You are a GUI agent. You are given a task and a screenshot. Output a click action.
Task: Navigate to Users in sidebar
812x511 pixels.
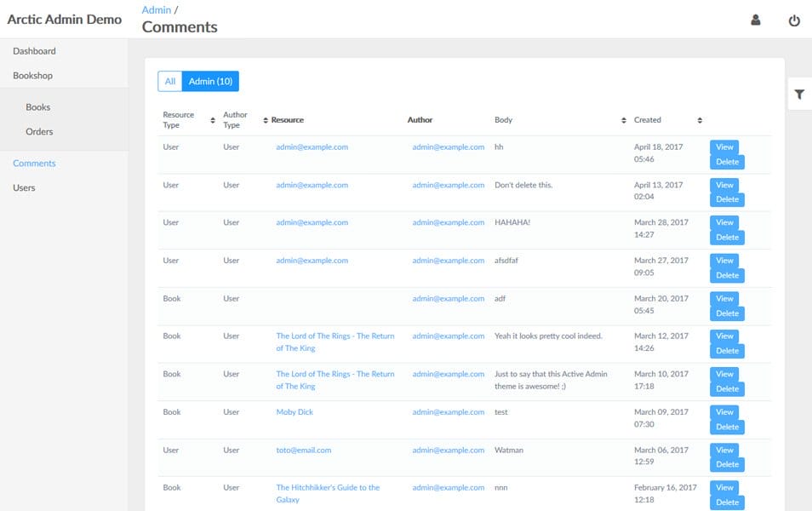click(24, 187)
